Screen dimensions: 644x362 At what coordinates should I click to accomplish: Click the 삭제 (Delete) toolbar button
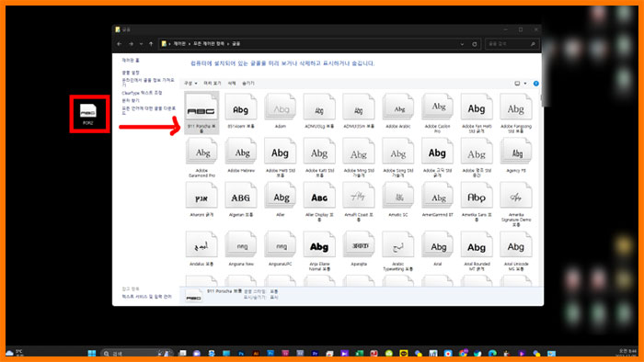pyautogui.click(x=232, y=84)
